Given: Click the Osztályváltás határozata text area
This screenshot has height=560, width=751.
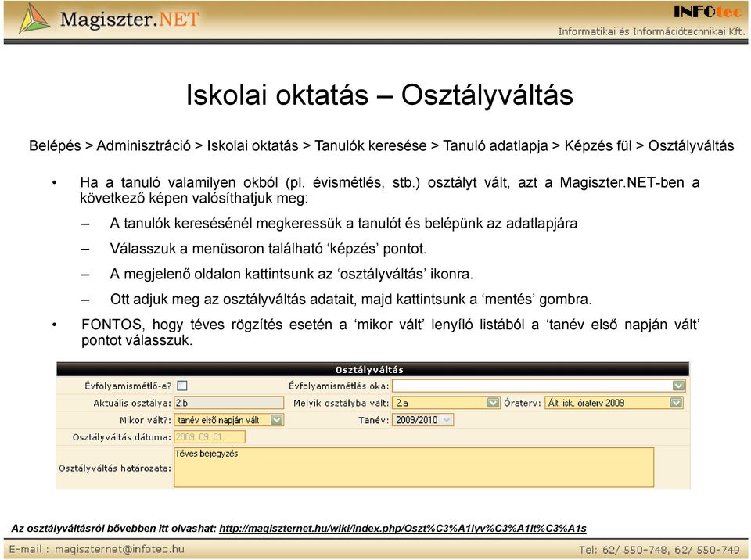Looking at the screenshot, I should coord(414,468).
